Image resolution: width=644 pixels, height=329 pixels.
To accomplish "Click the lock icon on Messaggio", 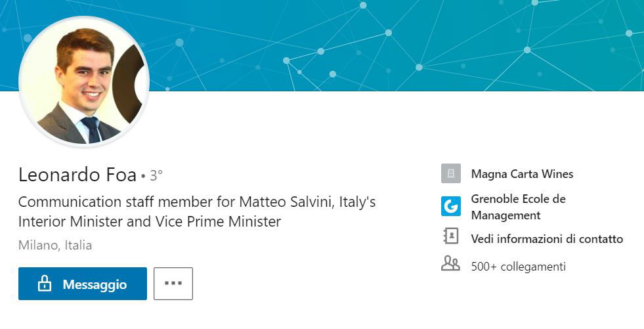I will 45,284.
